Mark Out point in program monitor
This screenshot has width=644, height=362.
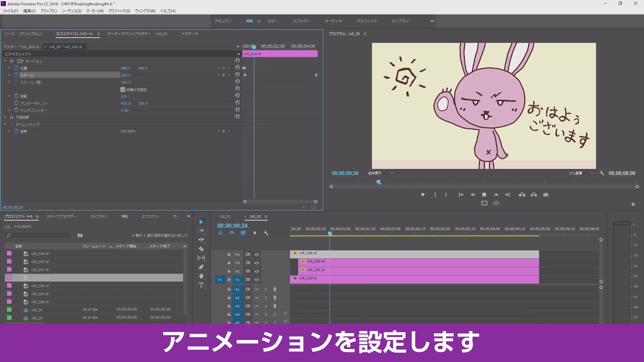446,195
